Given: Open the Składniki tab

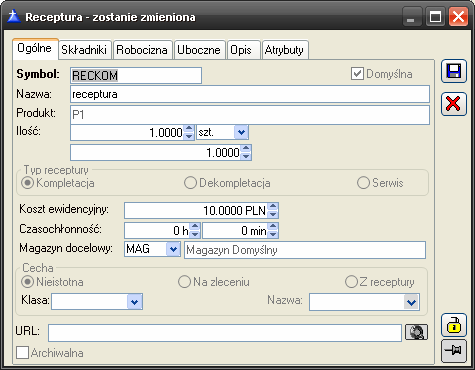Looking at the screenshot, I should [x=84, y=50].
